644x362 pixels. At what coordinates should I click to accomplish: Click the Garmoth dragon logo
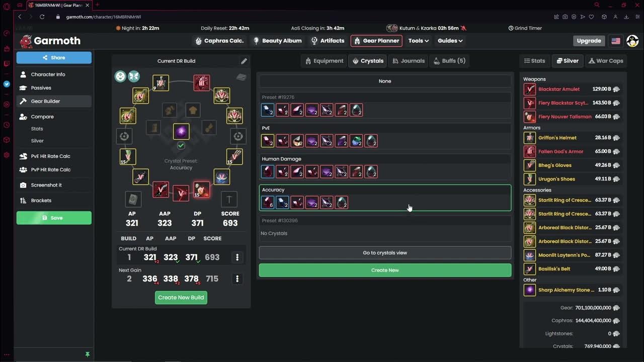point(26,41)
